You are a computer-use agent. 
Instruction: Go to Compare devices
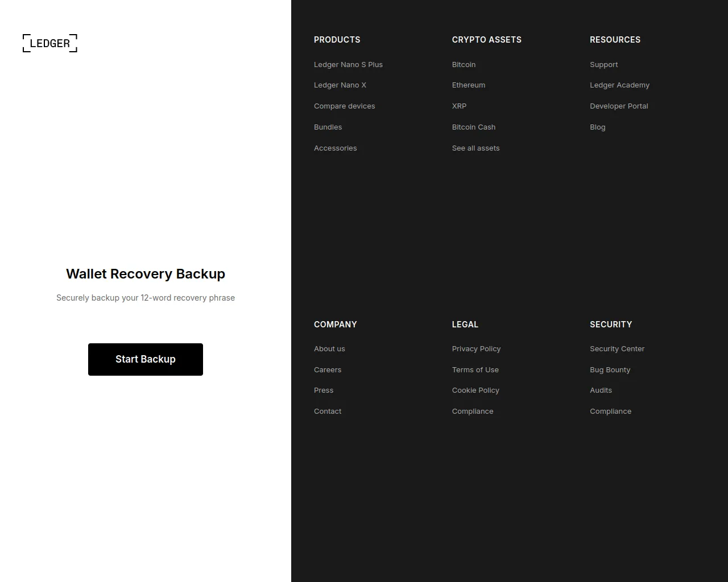click(x=344, y=106)
